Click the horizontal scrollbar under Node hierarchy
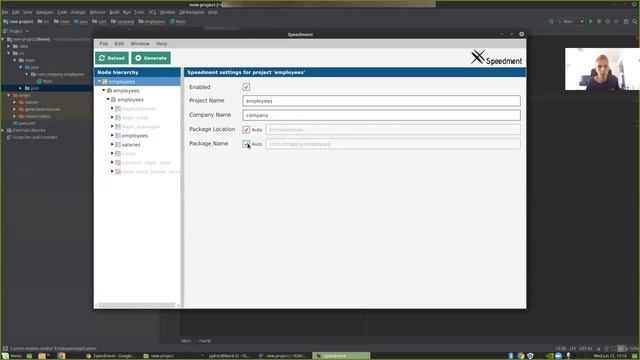This screenshot has width=640, height=360. tap(137, 305)
